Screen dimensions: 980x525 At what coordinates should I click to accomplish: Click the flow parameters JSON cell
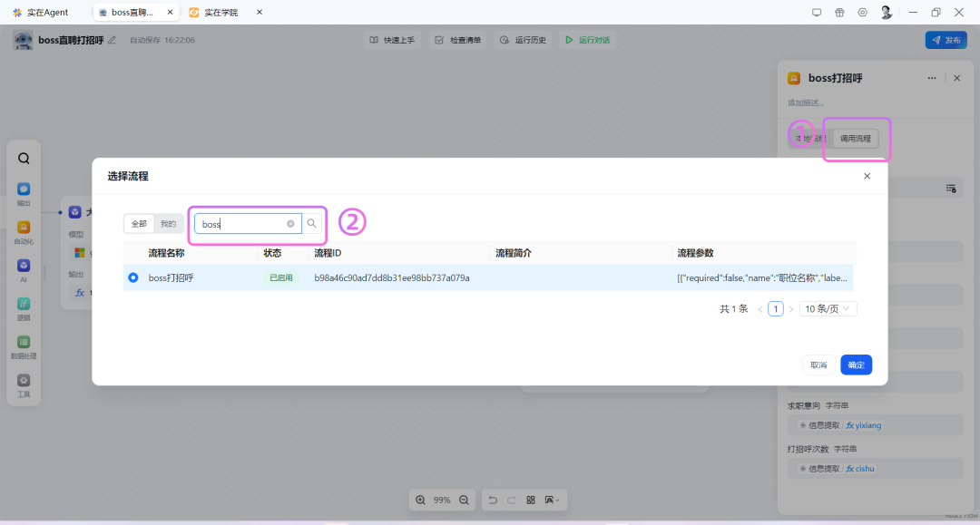tap(762, 277)
